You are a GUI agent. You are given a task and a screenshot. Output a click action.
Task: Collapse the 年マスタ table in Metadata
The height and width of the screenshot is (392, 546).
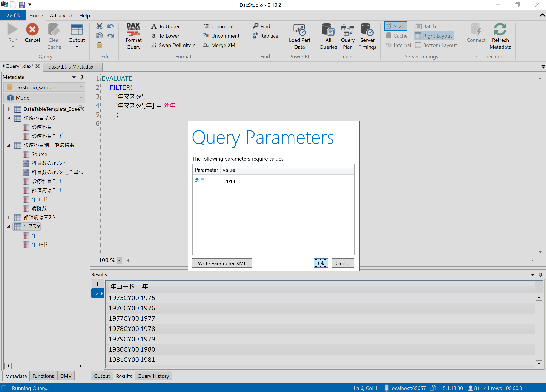tap(9, 227)
